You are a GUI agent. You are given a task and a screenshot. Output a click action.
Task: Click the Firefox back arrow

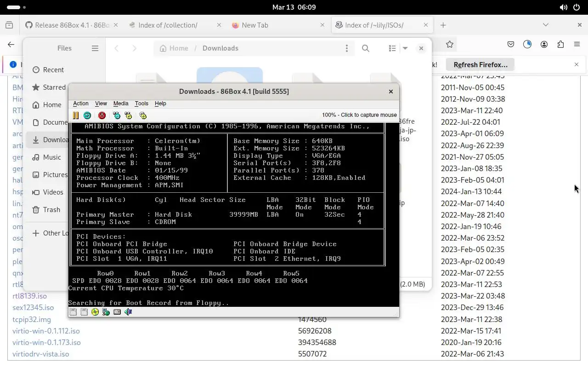point(11,45)
